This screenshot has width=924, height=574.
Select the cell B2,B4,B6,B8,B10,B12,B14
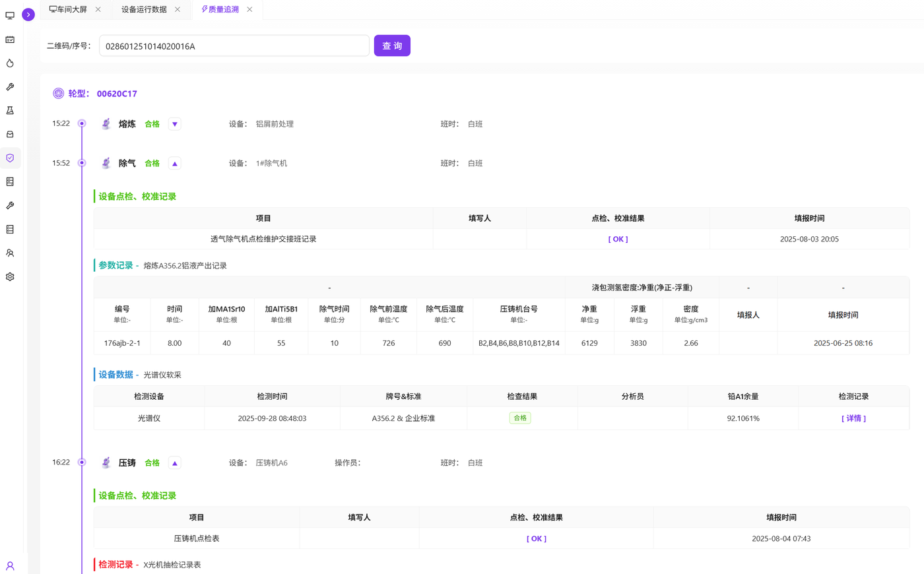(x=519, y=343)
